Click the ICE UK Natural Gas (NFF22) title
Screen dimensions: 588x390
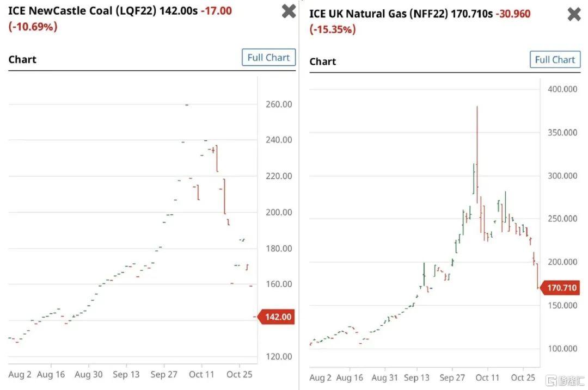pos(378,14)
